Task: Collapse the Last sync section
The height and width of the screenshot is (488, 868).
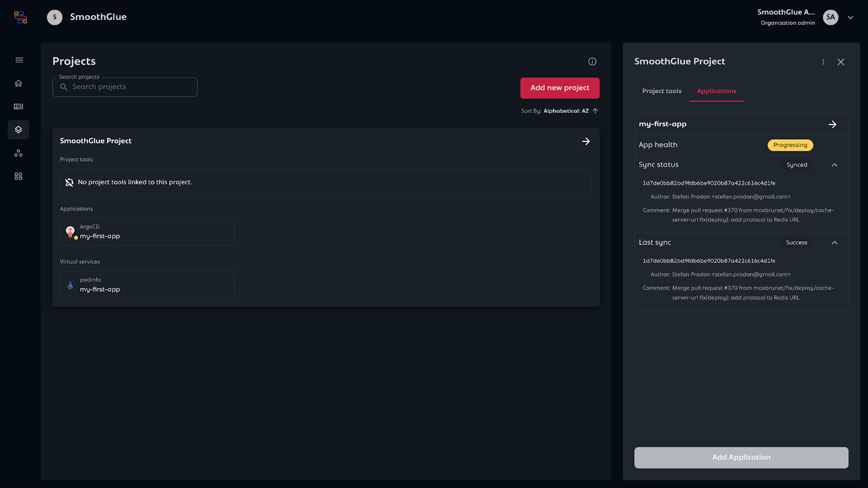Action: pos(835,242)
